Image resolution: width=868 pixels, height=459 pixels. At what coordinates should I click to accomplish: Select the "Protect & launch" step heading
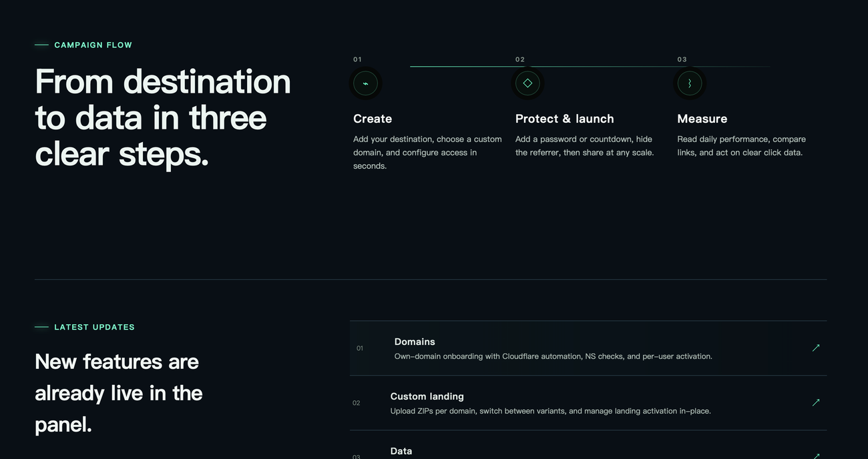[x=565, y=119]
